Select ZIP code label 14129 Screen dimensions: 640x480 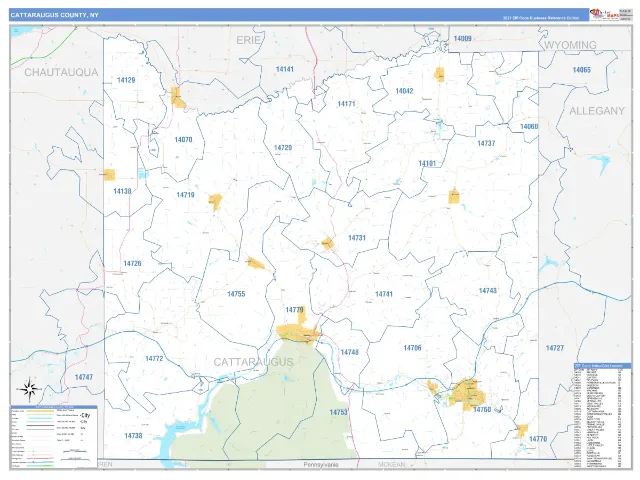126,80
